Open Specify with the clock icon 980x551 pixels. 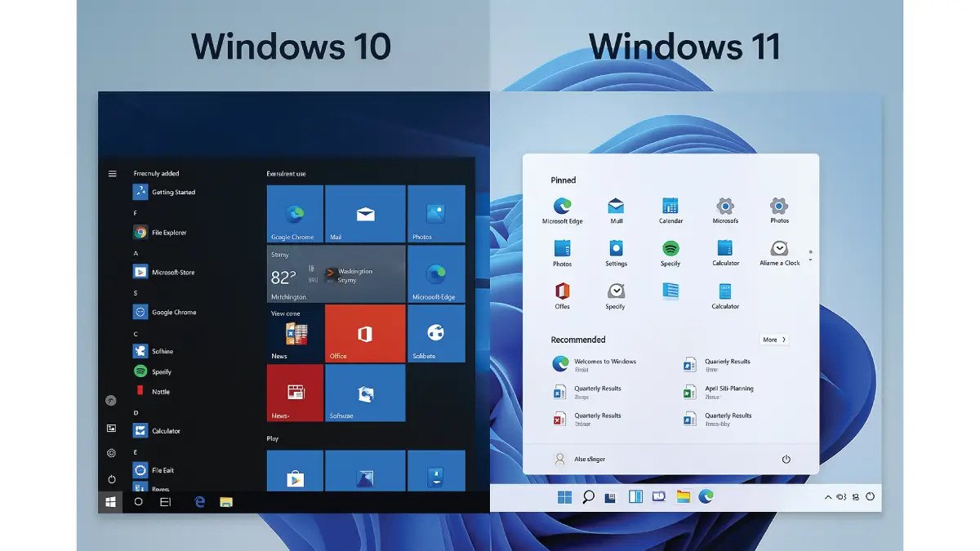pos(616,295)
